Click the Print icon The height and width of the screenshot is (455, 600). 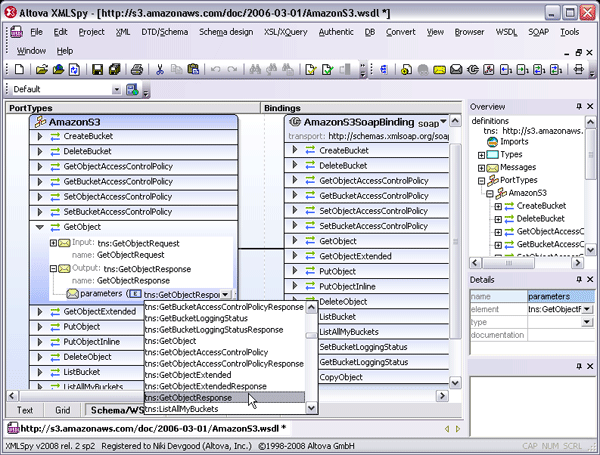[137, 70]
